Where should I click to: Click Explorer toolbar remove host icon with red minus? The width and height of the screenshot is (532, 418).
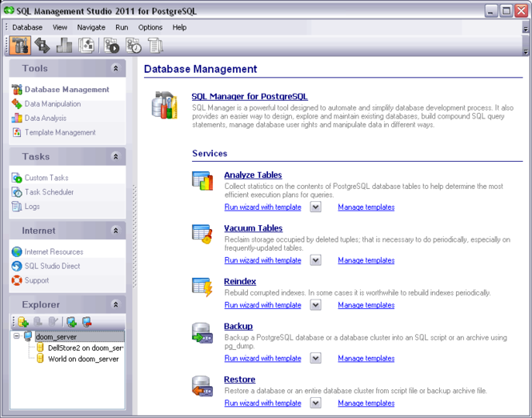[x=87, y=322]
